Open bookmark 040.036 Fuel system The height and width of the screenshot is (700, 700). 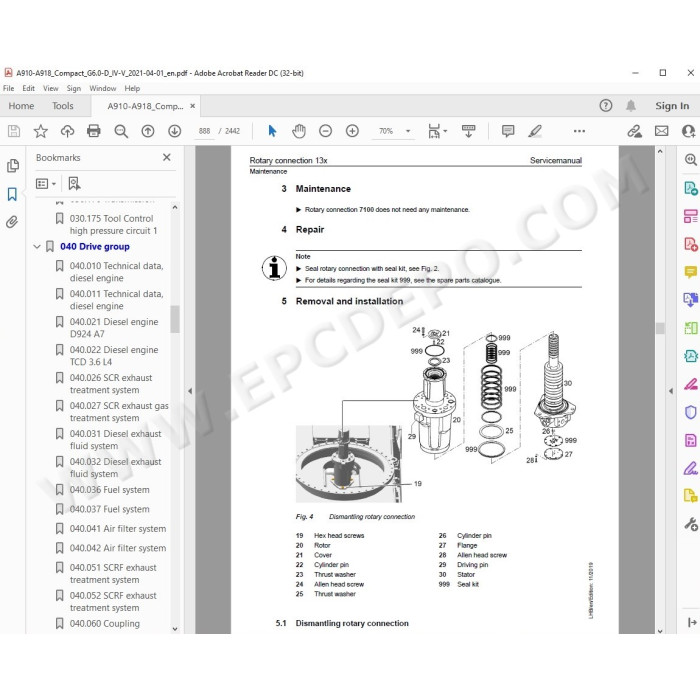click(109, 490)
